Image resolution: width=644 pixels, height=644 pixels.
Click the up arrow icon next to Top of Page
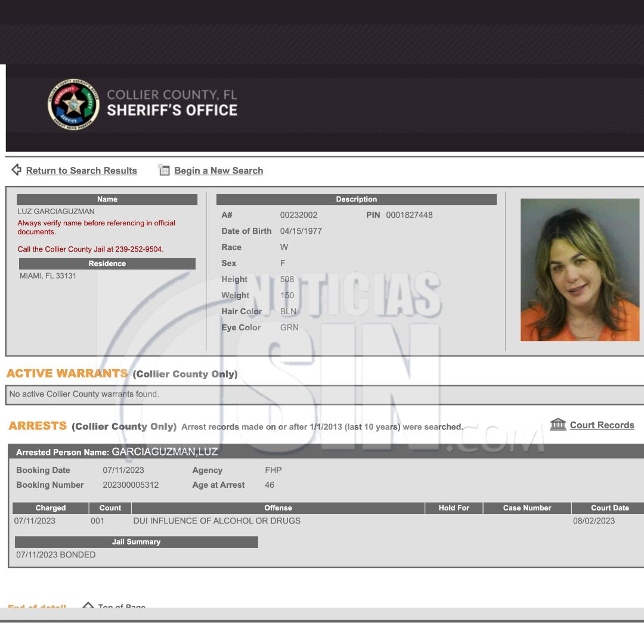pyautogui.click(x=88, y=606)
